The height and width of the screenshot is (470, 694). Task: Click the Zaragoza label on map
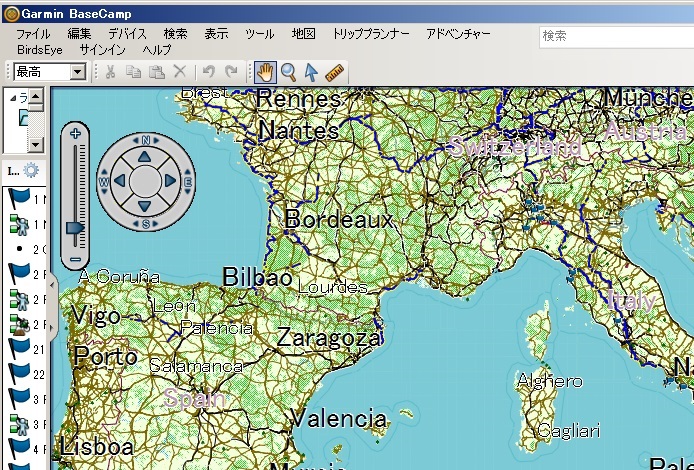pos(328,338)
